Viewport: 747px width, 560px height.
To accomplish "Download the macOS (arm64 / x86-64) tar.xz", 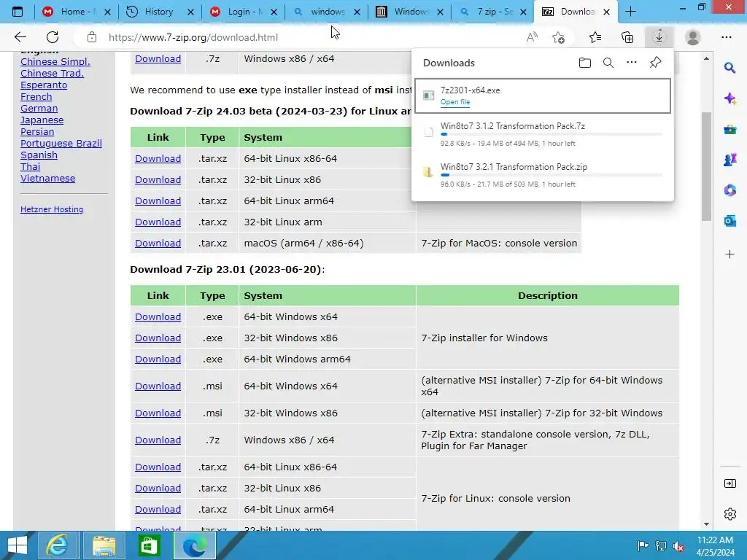I will point(158,243).
